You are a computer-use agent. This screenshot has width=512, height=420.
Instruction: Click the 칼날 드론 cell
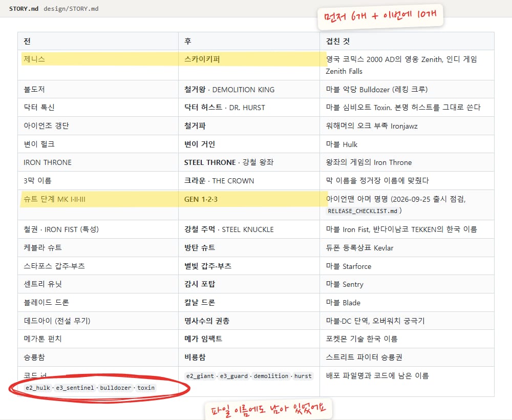[x=249, y=302]
